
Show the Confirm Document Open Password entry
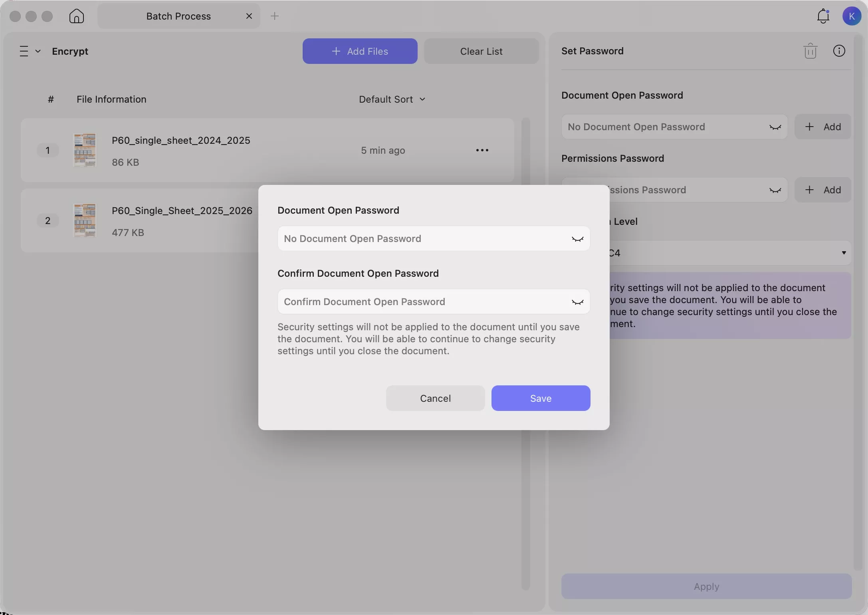click(577, 302)
